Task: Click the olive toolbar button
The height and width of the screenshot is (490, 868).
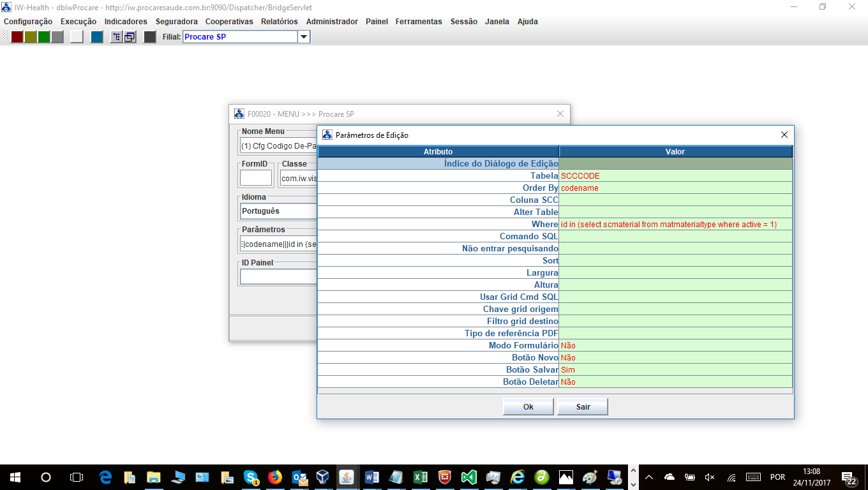Action: [x=31, y=37]
